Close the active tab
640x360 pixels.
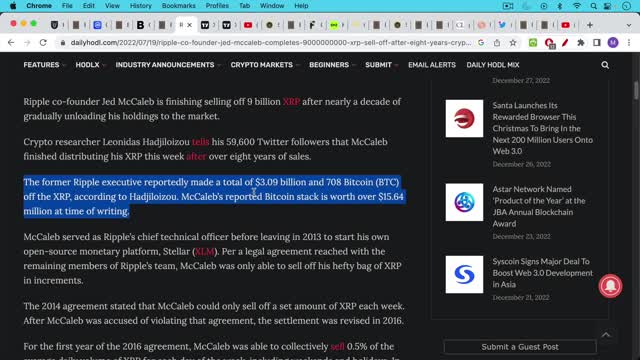189,25
